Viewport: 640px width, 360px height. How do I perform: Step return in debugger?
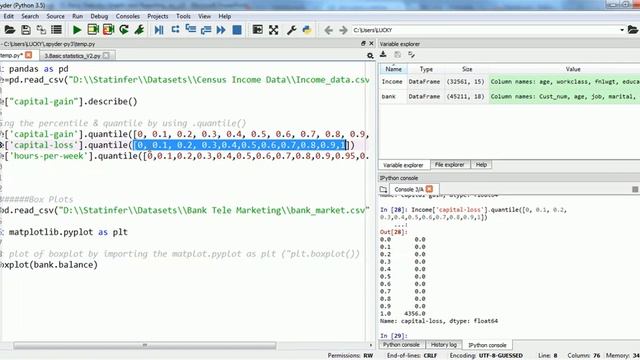[x=206, y=30]
